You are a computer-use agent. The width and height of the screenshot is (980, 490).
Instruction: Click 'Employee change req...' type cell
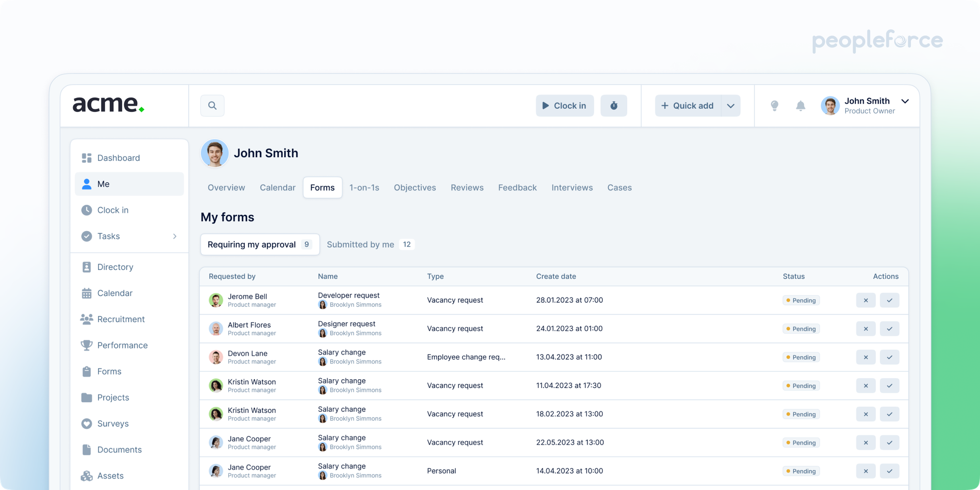pyautogui.click(x=466, y=357)
